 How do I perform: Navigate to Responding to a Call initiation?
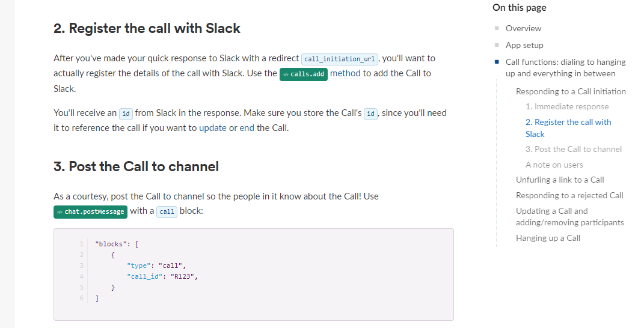coord(571,91)
